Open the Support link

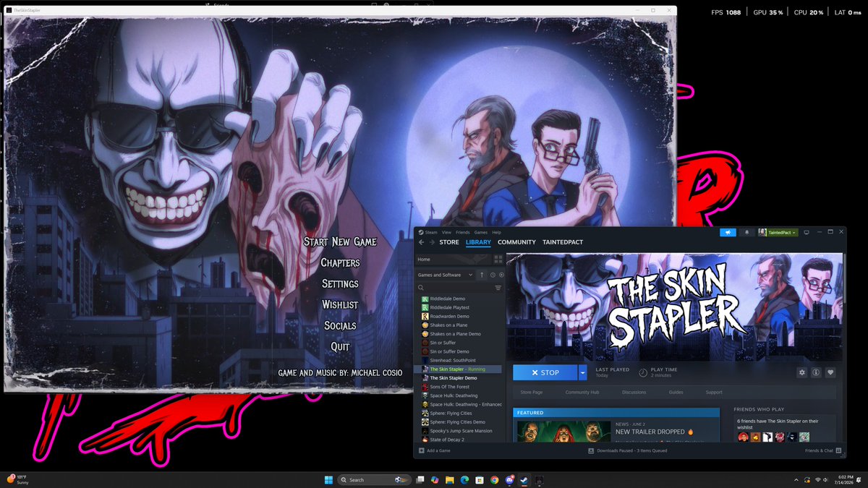[714, 393]
